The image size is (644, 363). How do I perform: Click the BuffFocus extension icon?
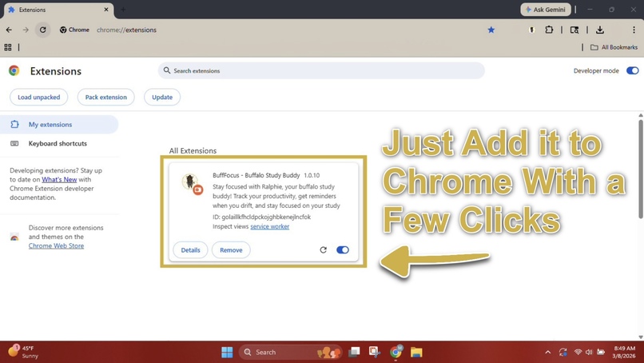[x=192, y=183]
